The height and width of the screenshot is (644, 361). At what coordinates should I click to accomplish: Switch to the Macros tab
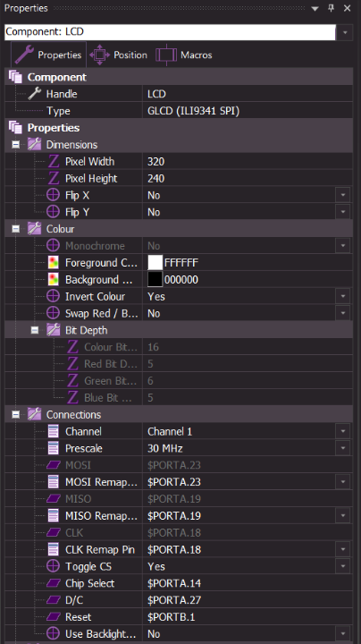[184, 55]
